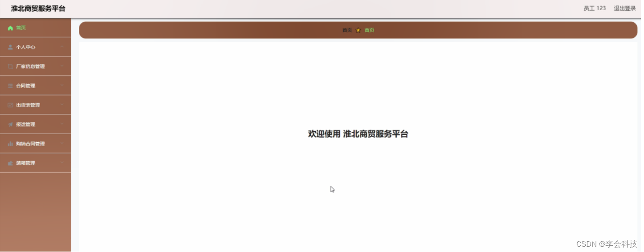Open the 装箱管理 menu label
This screenshot has width=644, height=252.
pos(26,163)
